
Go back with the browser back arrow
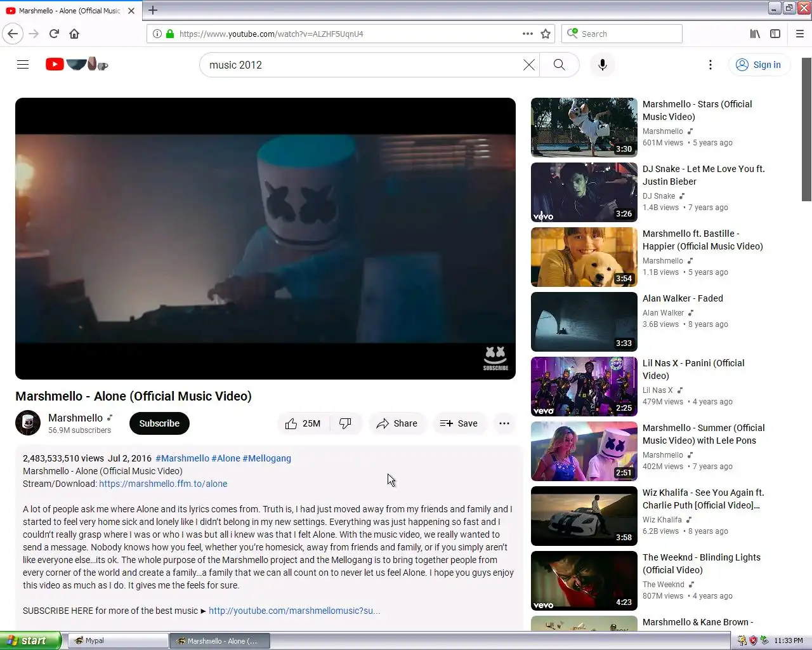pyautogui.click(x=13, y=34)
